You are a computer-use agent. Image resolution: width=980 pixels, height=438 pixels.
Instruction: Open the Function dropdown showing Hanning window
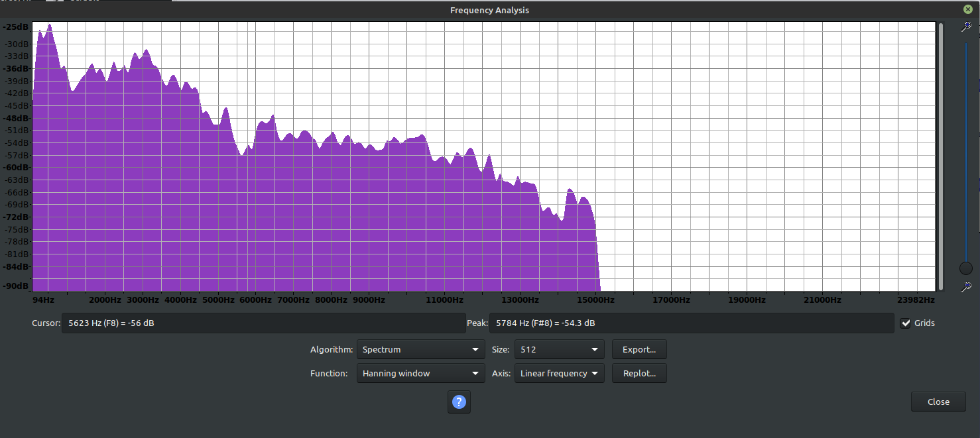click(421, 373)
